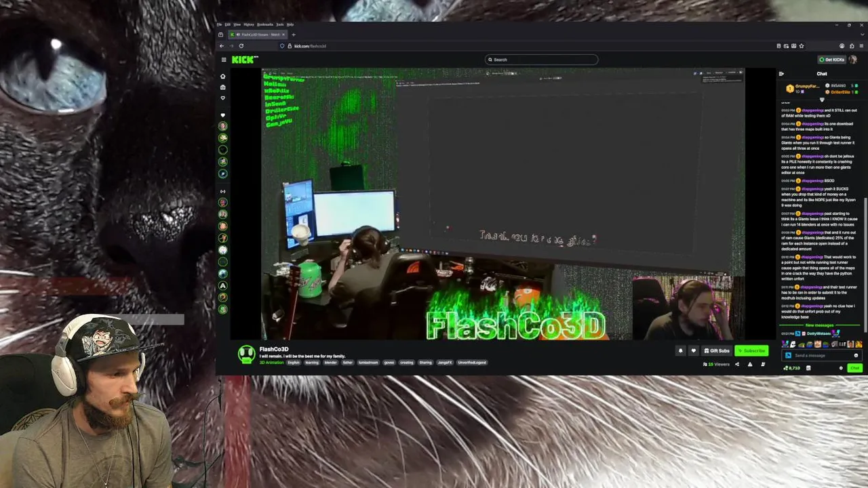Click share icon below the stream
The width and height of the screenshot is (868, 488).
click(x=737, y=364)
